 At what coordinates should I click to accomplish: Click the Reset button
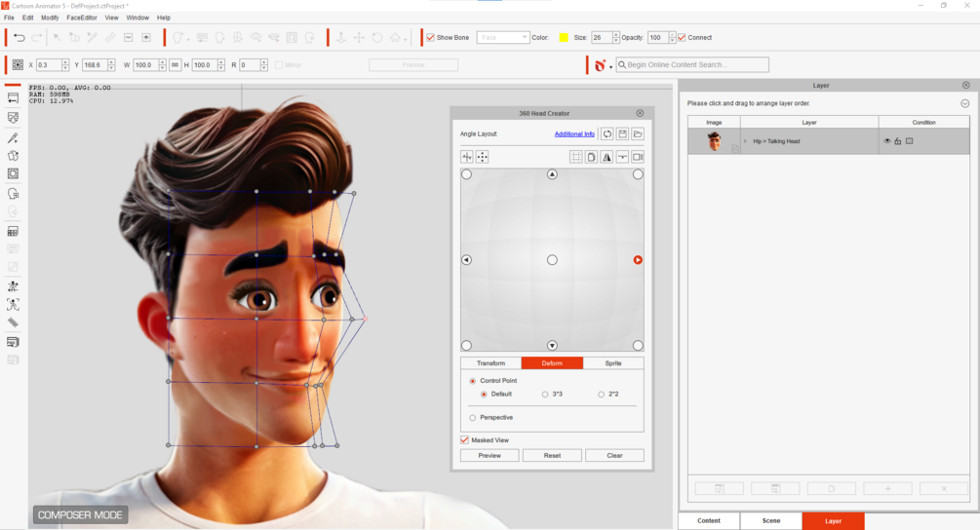point(552,456)
